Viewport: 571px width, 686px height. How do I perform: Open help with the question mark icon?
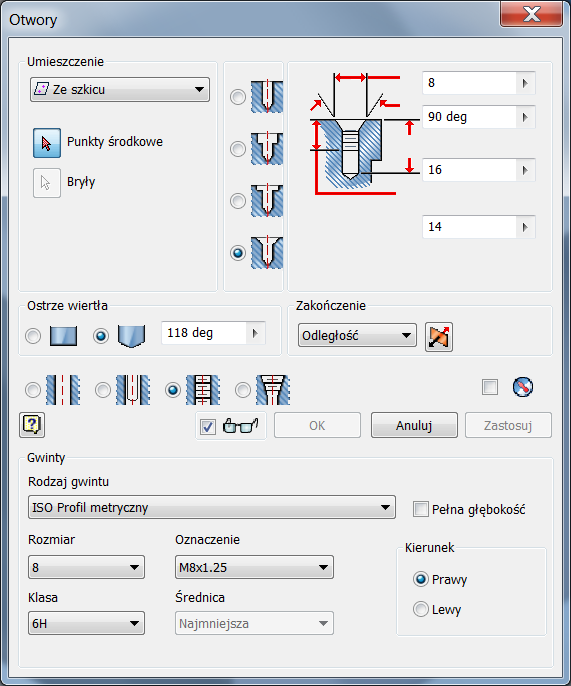pos(32,425)
